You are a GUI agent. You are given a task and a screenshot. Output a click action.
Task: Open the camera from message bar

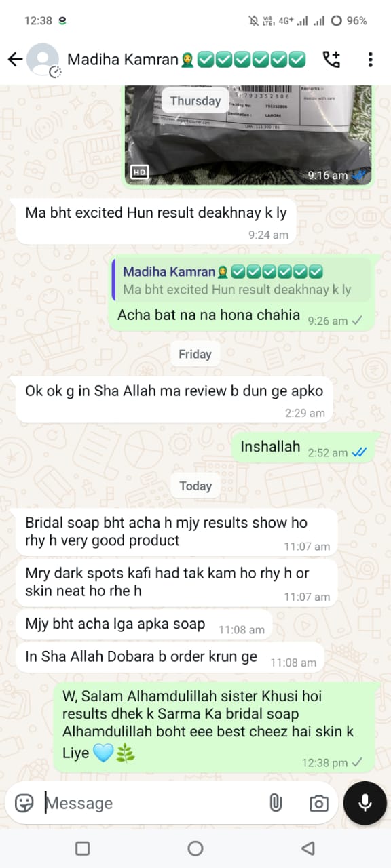pyautogui.click(x=318, y=804)
